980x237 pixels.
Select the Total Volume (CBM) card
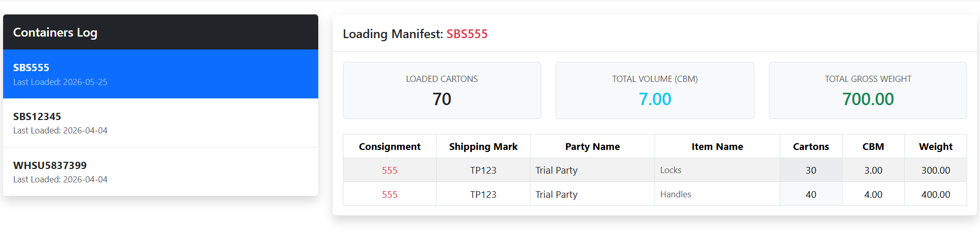pos(655,90)
